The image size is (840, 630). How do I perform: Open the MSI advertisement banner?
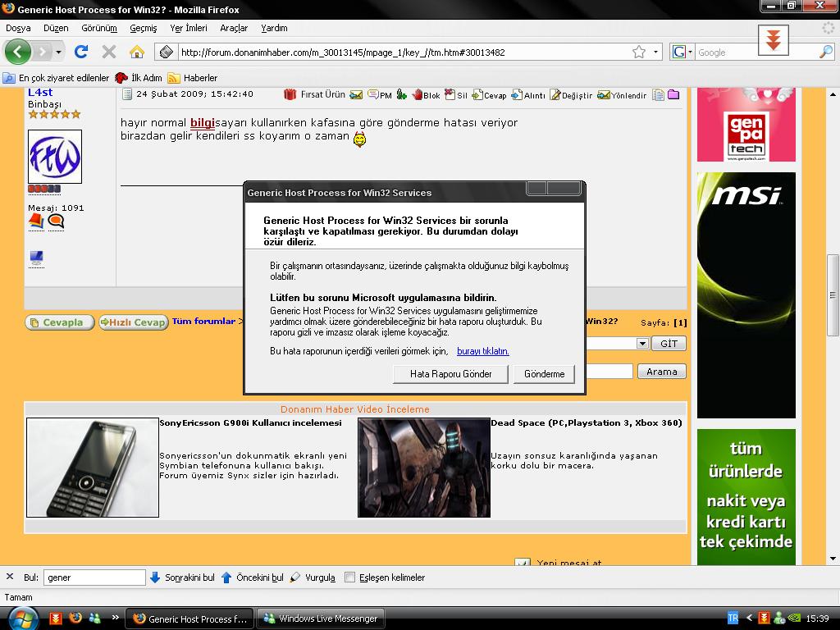(x=746, y=295)
